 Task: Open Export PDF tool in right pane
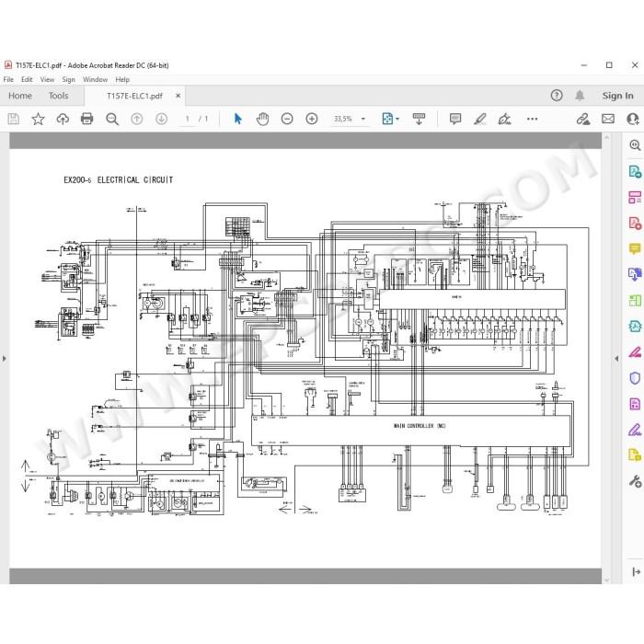click(x=635, y=171)
